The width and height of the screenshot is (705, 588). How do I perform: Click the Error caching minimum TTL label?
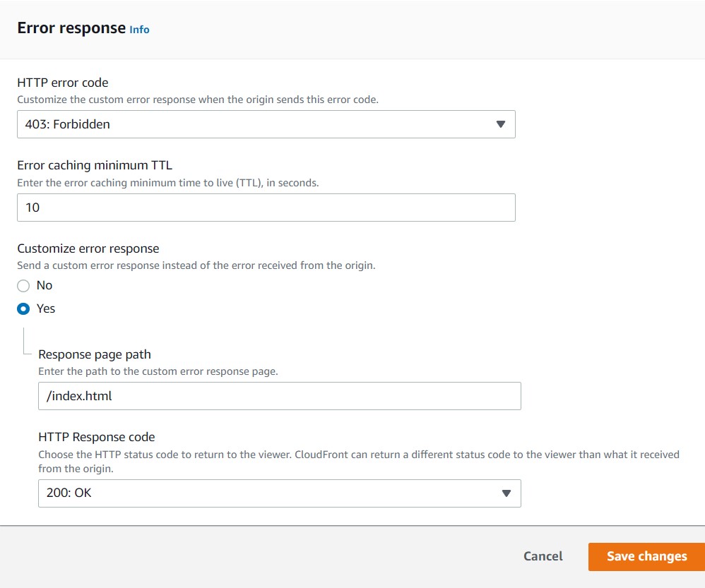[x=95, y=165]
